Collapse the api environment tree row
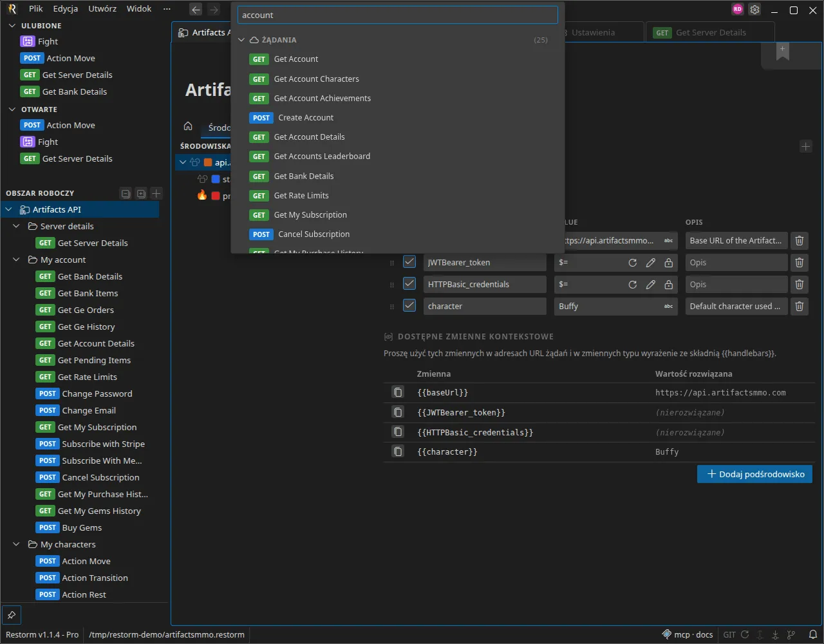Image resolution: width=824 pixels, height=644 pixels. tap(183, 162)
